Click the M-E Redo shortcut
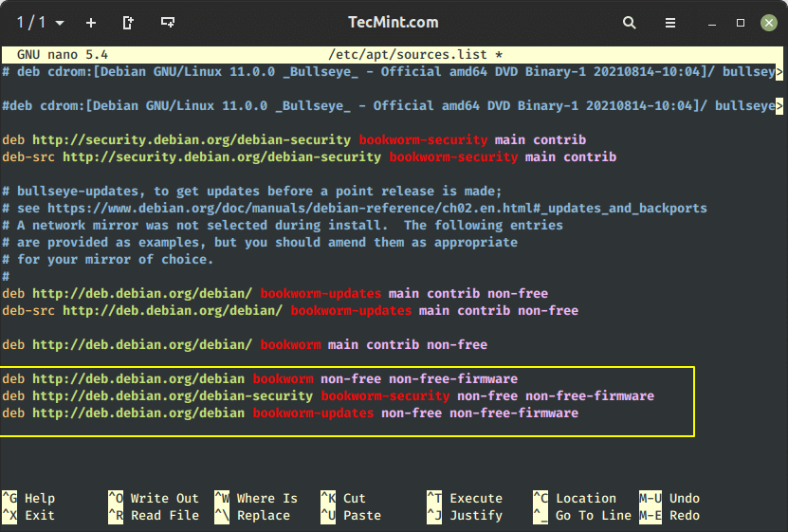Image resolution: width=788 pixels, height=532 pixels. point(669,516)
